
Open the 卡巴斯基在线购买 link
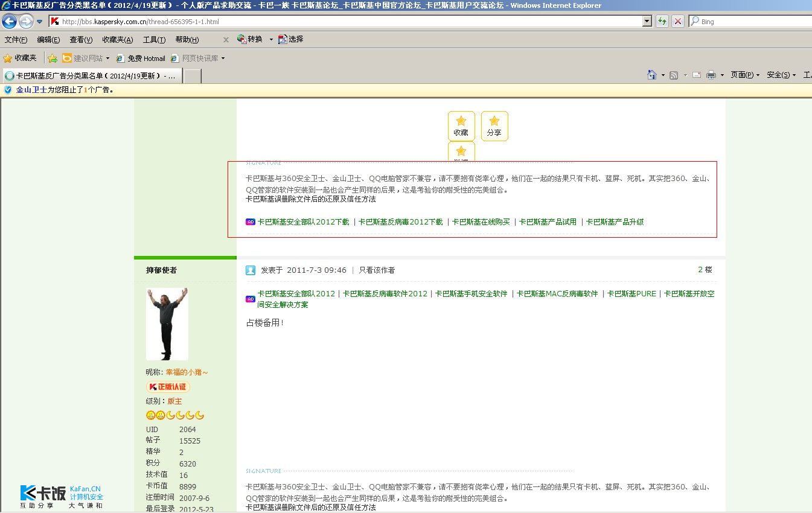coord(481,222)
